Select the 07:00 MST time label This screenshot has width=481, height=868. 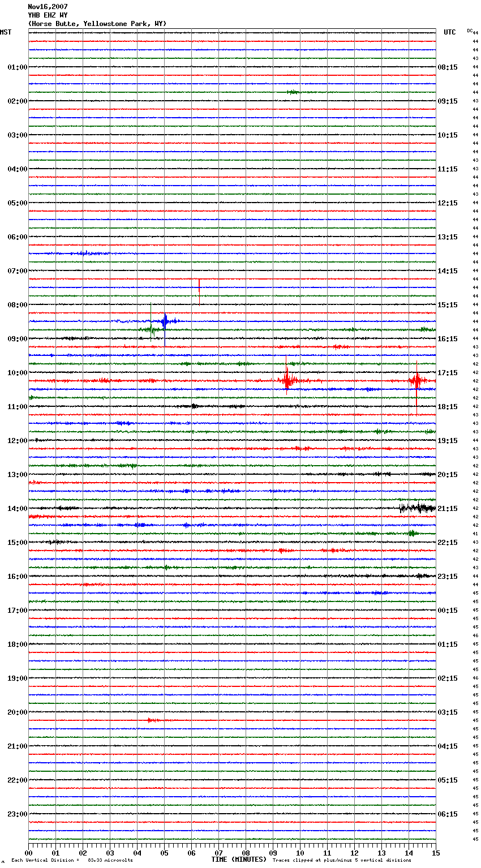18,271
